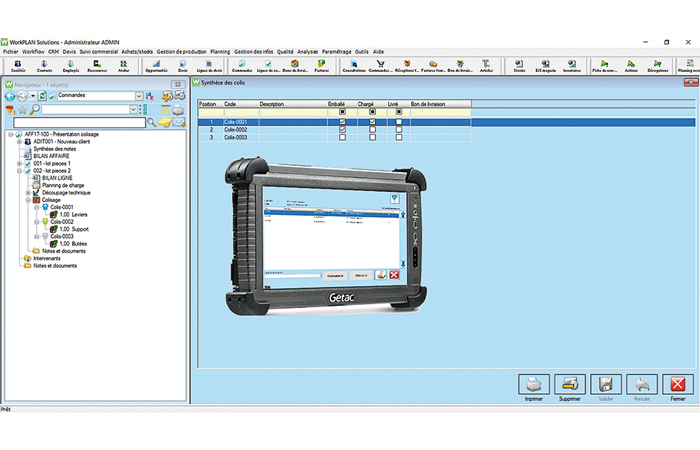Click the Valider button

[x=606, y=384]
